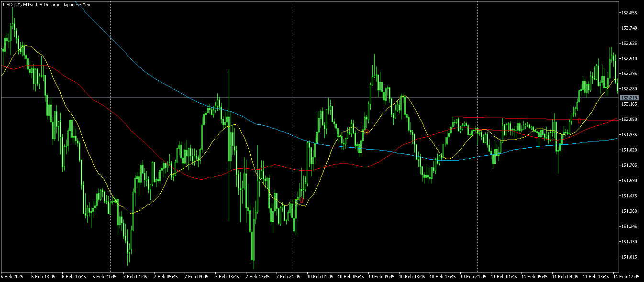Click the time label 11 Feb 05:45
This screenshot has width=644, height=282.
[x=534, y=276]
